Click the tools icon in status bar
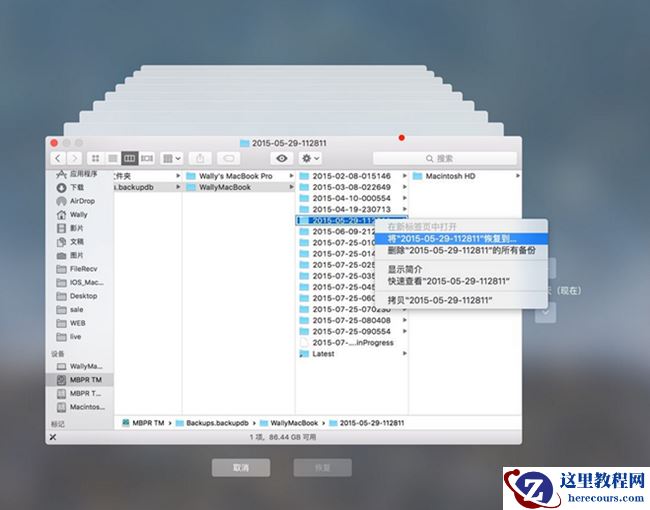 click(53, 437)
